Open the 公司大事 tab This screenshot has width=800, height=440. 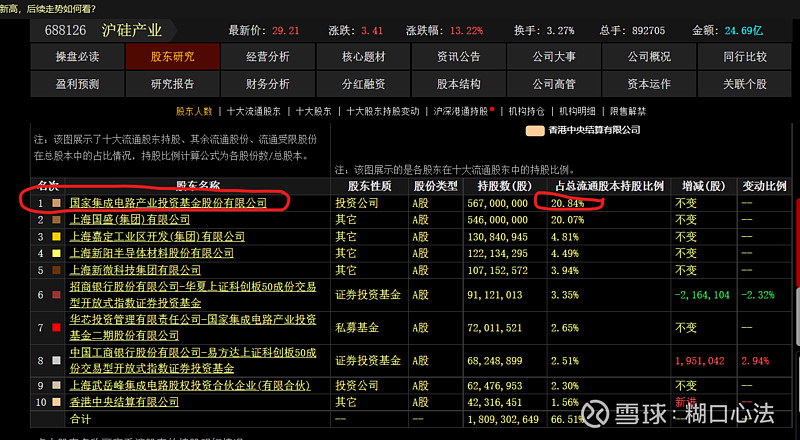click(554, 56)
